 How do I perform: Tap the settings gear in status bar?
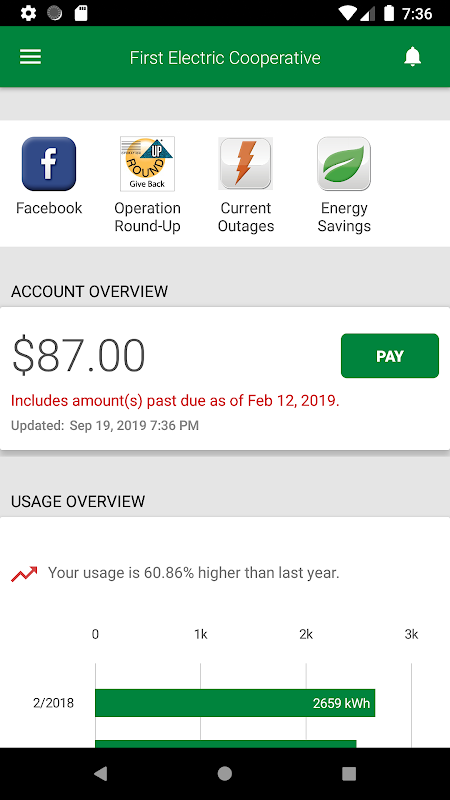(x=28, y=13)
